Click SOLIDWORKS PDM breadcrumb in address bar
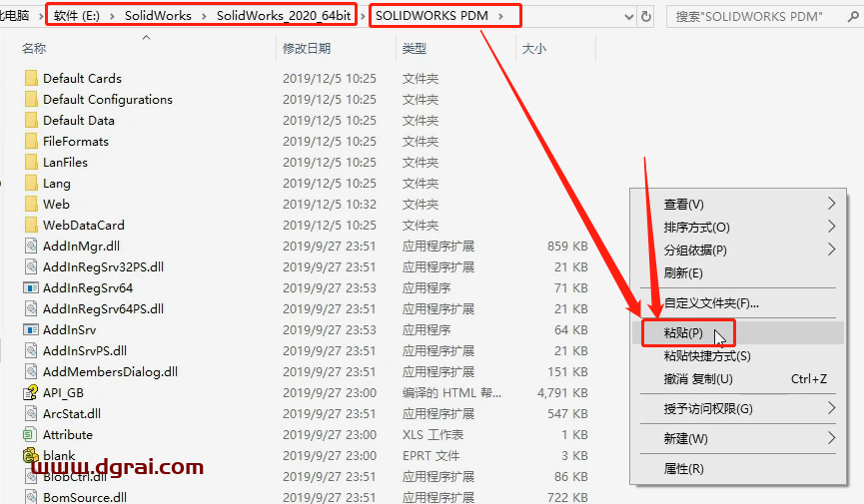The image size is (864, 504). [432, 16]
